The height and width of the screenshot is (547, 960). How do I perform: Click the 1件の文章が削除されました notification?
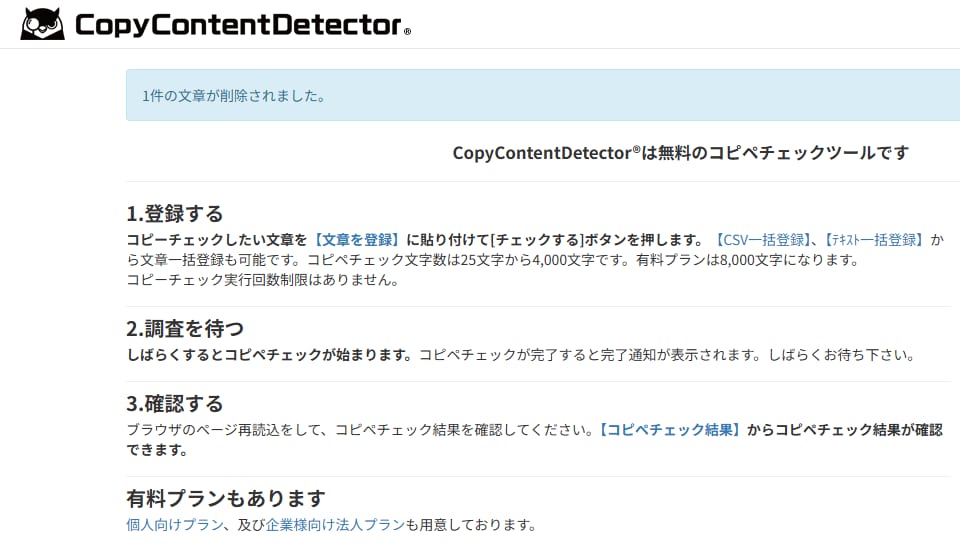click(x=543, y=95)
